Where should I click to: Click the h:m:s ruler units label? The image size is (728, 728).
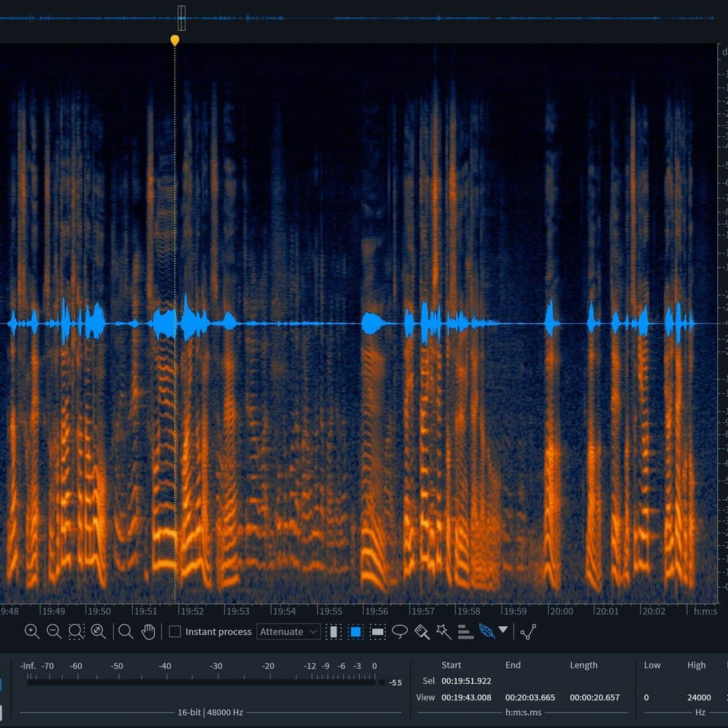(x=705, y=611)
